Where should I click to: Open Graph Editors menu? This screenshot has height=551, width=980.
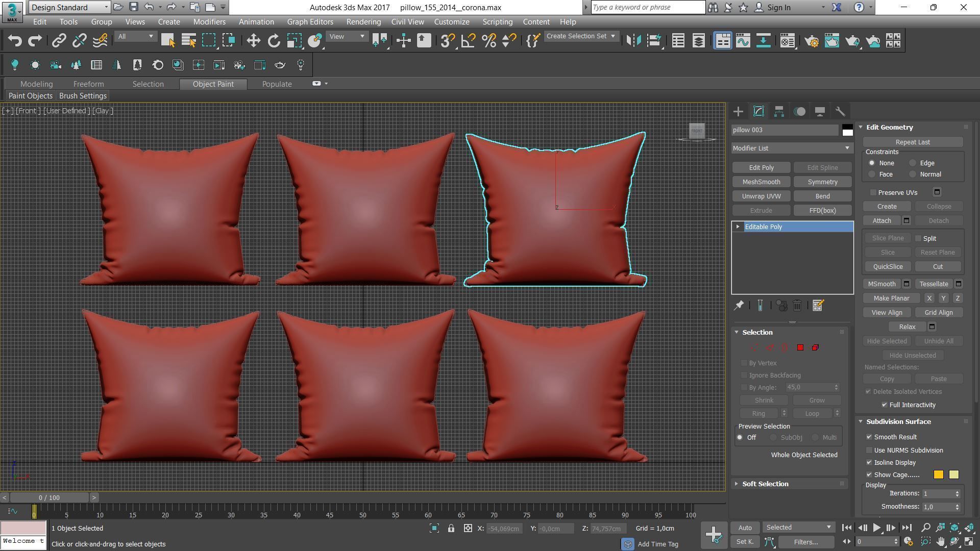[310, 22]
